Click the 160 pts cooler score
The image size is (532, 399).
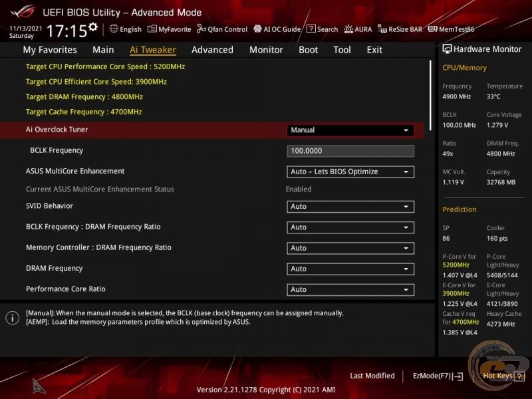[x=497, y=239]
